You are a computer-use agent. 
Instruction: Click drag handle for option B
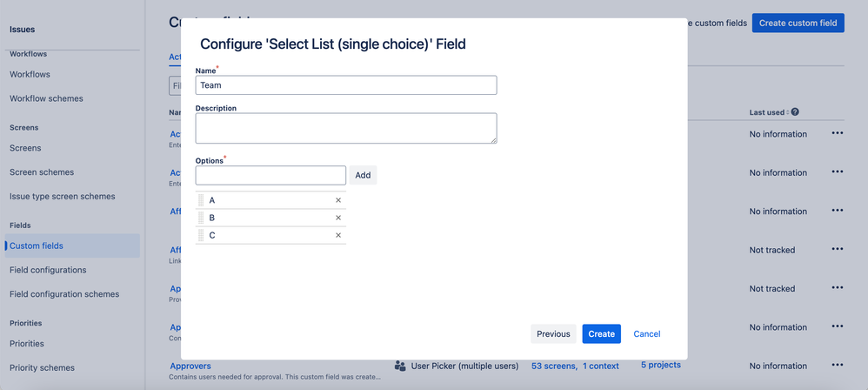pos(201,218)
